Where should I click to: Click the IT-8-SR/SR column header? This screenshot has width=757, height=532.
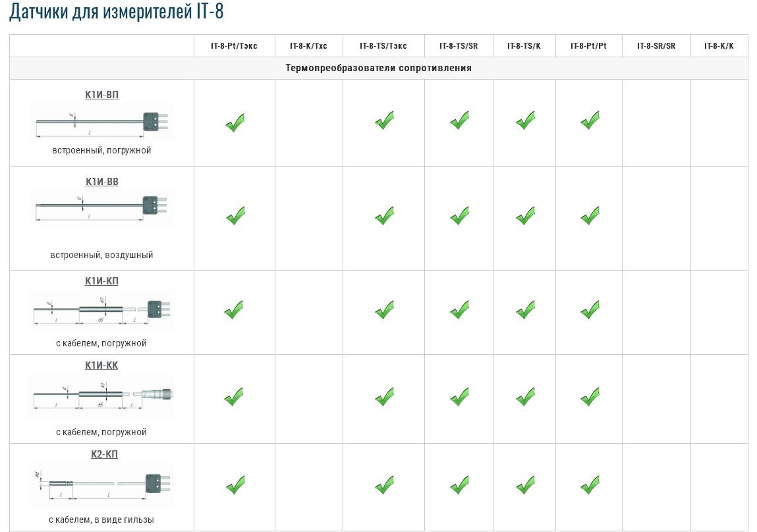pyautogui.click(x=656, y=46)
